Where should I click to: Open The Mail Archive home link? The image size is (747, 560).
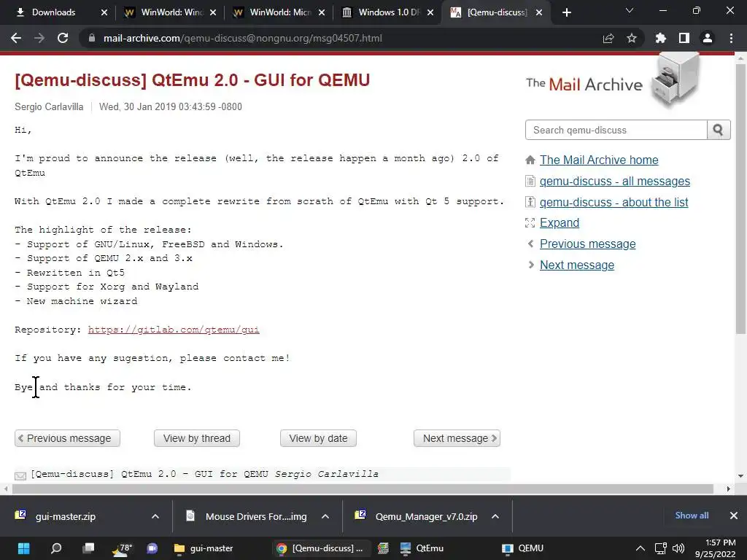599,160
